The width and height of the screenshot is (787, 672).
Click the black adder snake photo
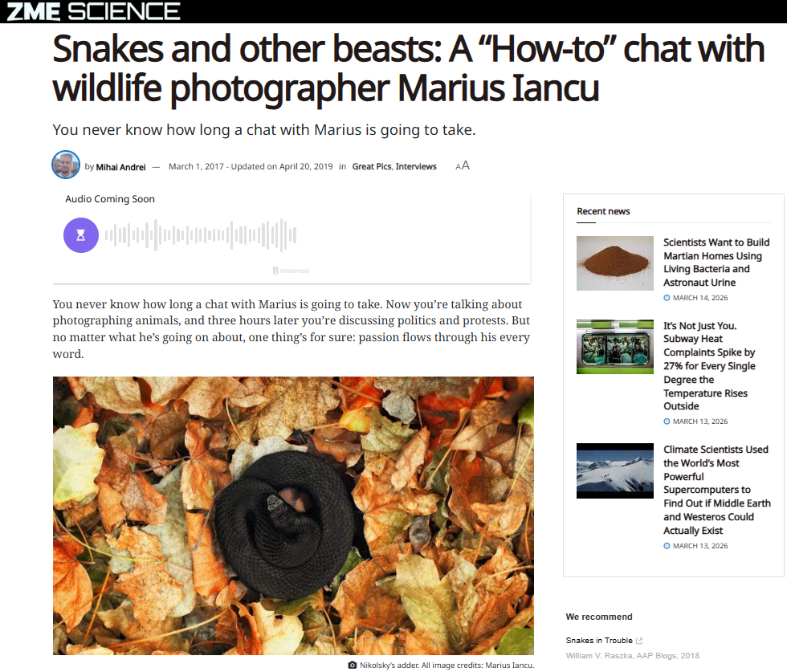293,516
